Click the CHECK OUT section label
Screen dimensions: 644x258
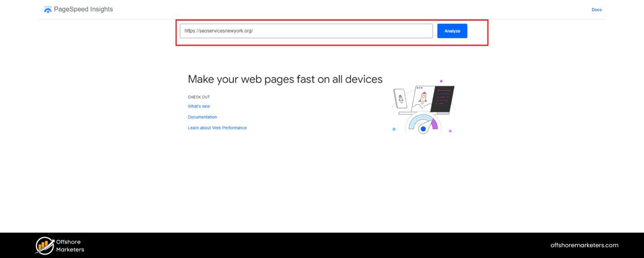click(x=198, y=97)
